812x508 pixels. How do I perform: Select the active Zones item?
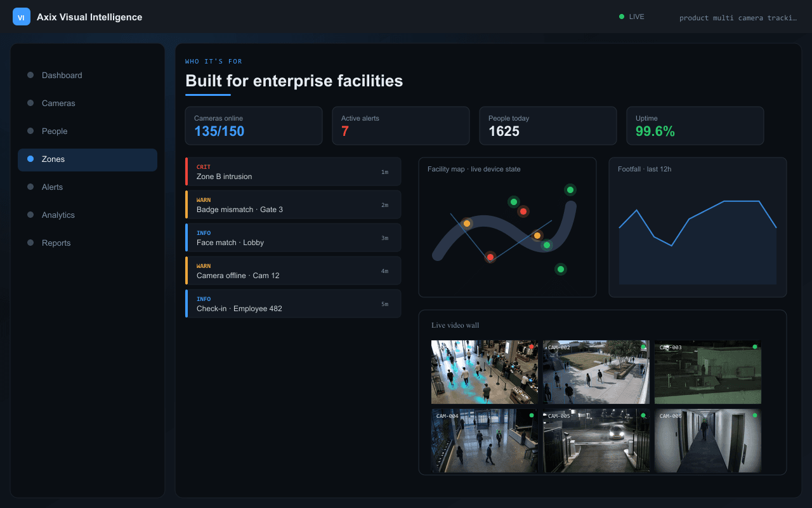[88, 159]
